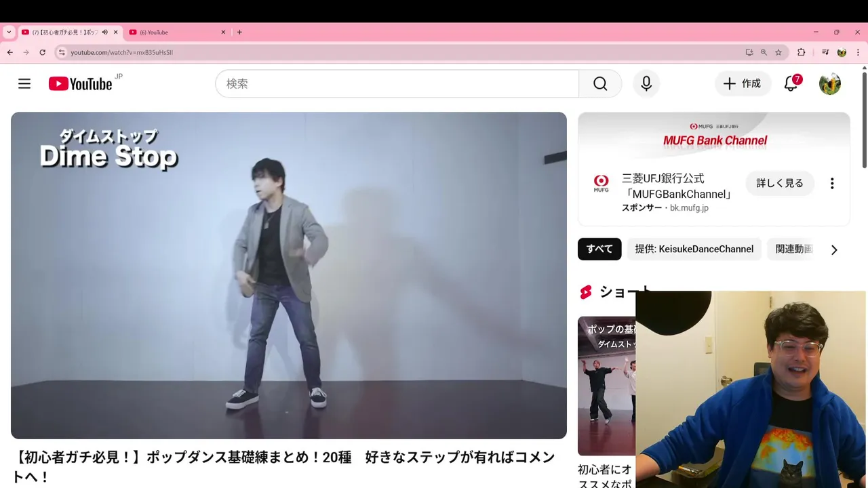Click the install app icon in address bar
This screenshot has height=488, width=868.
pos(749,52)
